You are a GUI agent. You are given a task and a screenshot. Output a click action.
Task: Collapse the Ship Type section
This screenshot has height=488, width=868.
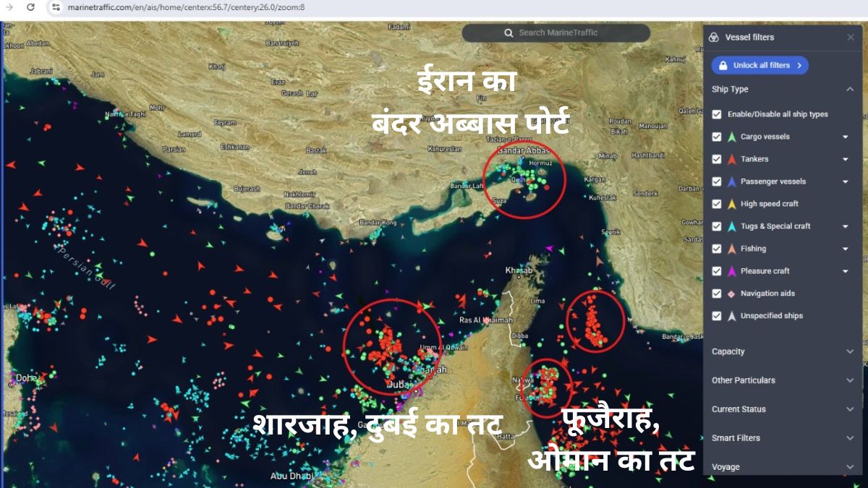pyautogui.click(x=848, y=89)
